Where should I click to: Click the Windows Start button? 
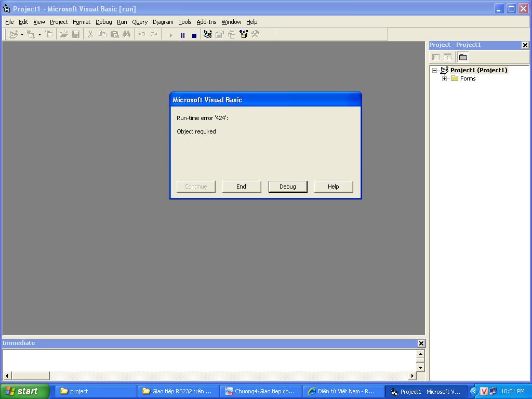(24, 392)
